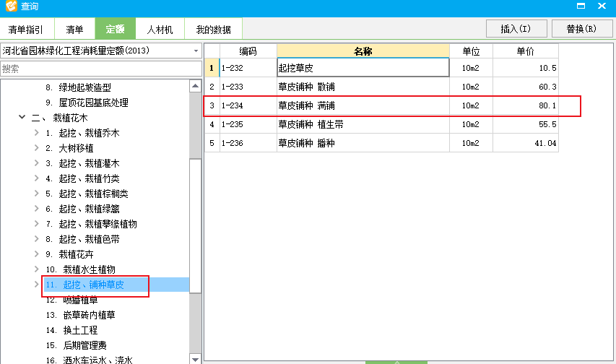This screenshot has height=364, width=616.
Task: Select row number 1 header
Action: (212, 68)
